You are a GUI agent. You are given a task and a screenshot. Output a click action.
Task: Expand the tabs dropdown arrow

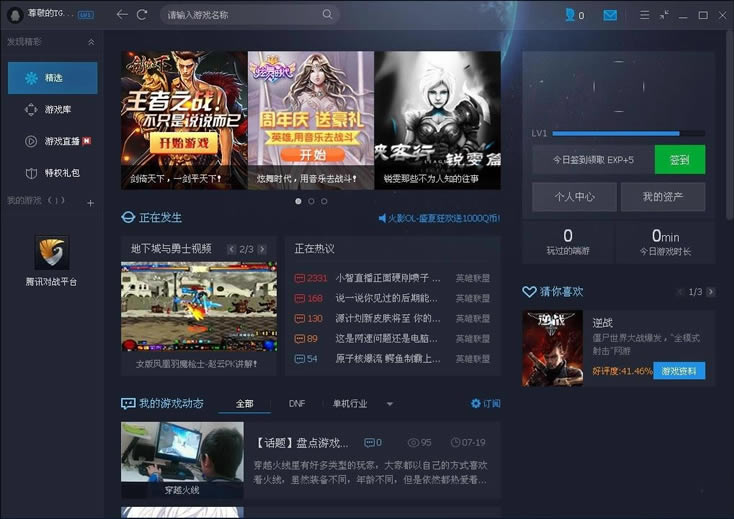389,404
